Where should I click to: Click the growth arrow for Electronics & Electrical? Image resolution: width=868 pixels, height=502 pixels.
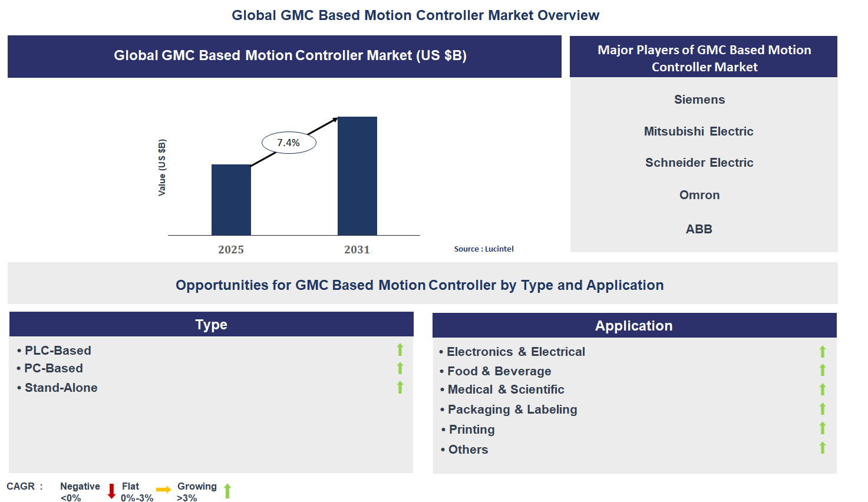(823, 351)
